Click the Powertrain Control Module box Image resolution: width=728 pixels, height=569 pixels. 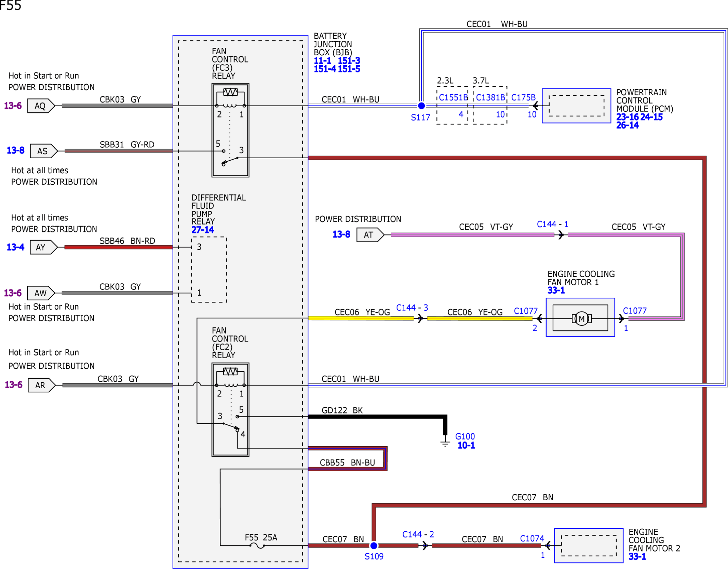coord(577,106)
